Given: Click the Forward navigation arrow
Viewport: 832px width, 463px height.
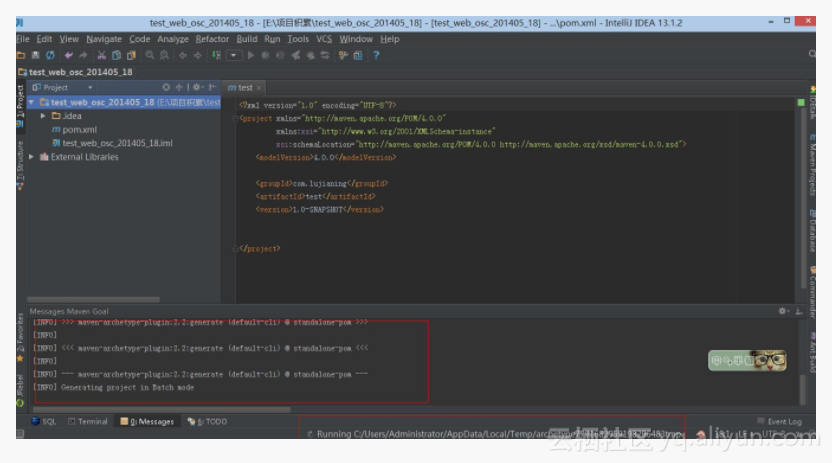Looking at the screenshot, I should coord(197,55).
